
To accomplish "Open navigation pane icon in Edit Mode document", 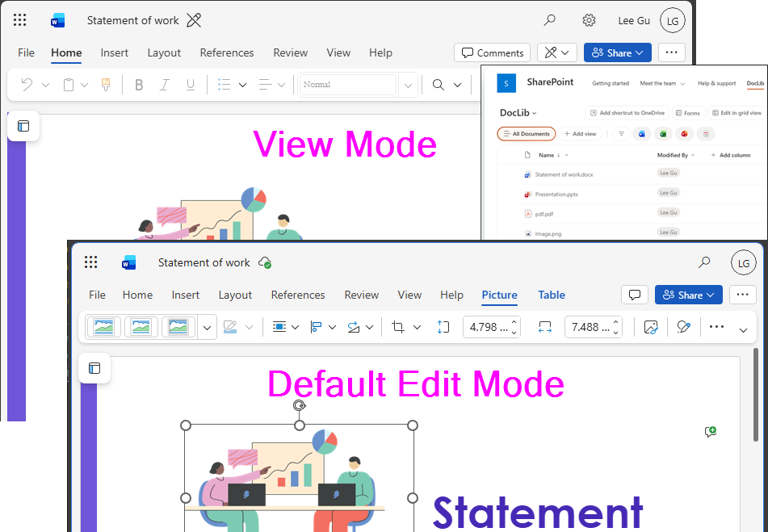I will click(x=94, y=369).
